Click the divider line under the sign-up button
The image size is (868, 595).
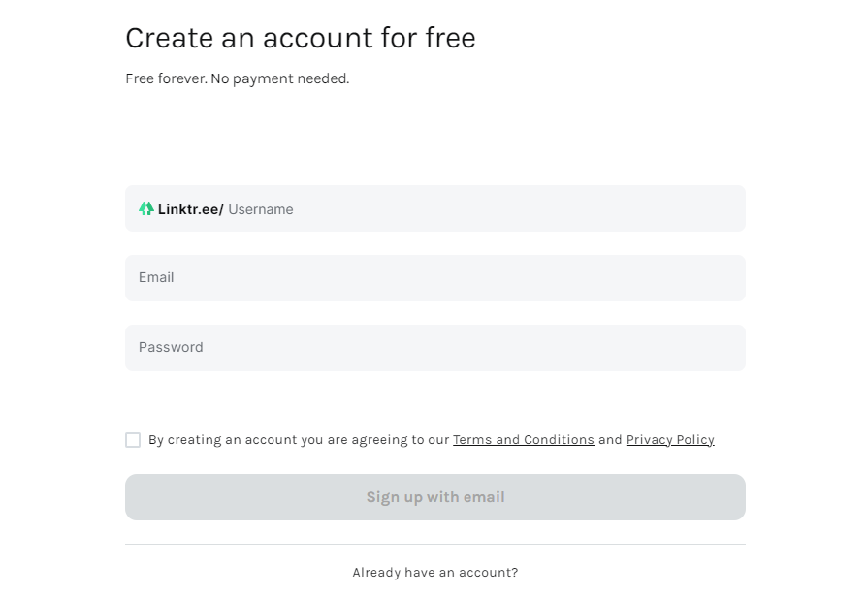[435, 545]
